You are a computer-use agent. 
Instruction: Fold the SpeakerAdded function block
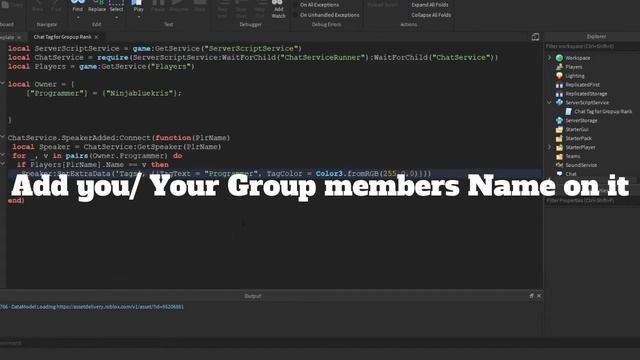click(2, 137)
